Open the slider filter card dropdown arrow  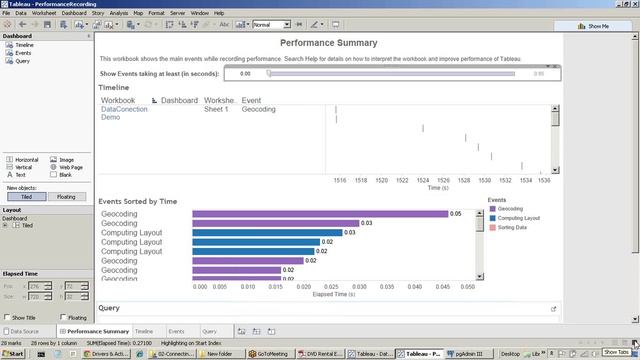[x=548, y=66]
